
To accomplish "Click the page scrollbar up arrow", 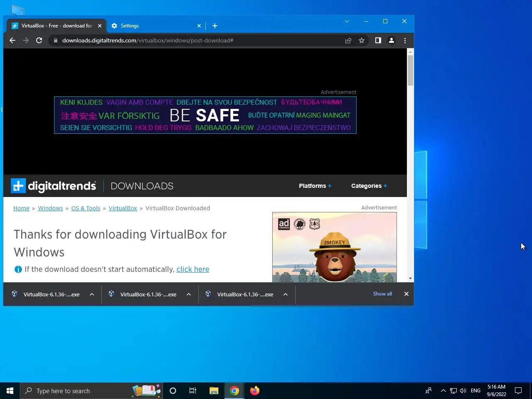I will tap(411, 52).
